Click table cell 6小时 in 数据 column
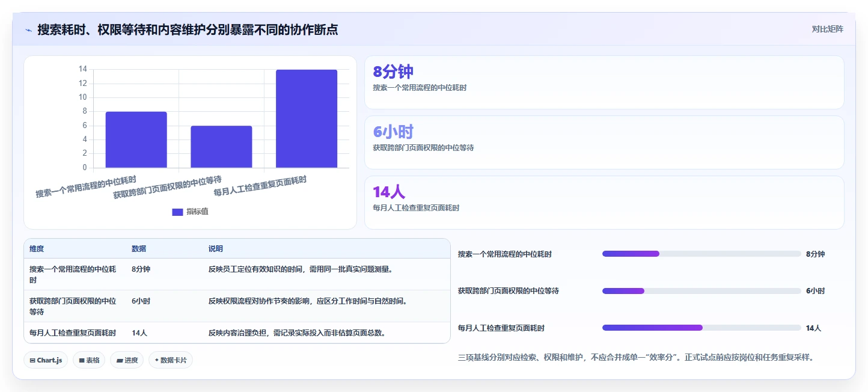Image resolution: width=868 pixels, height=392 pixels. pos(141,301)
